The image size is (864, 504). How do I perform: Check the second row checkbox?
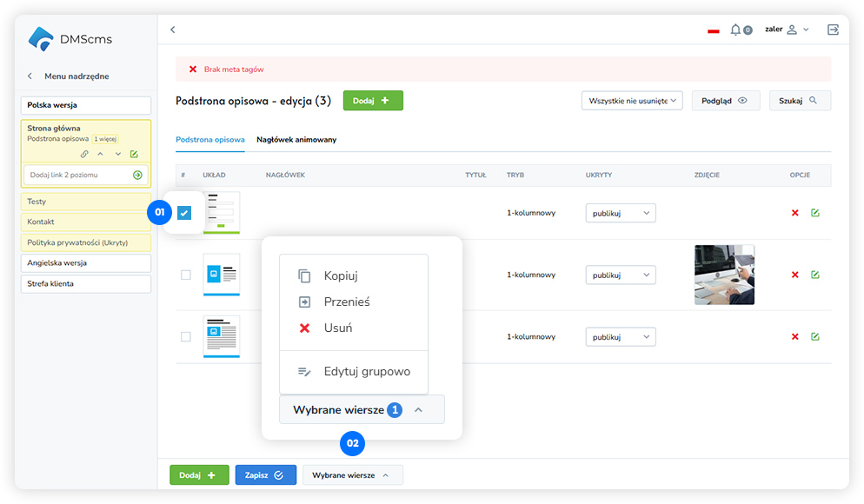(185, 275)
